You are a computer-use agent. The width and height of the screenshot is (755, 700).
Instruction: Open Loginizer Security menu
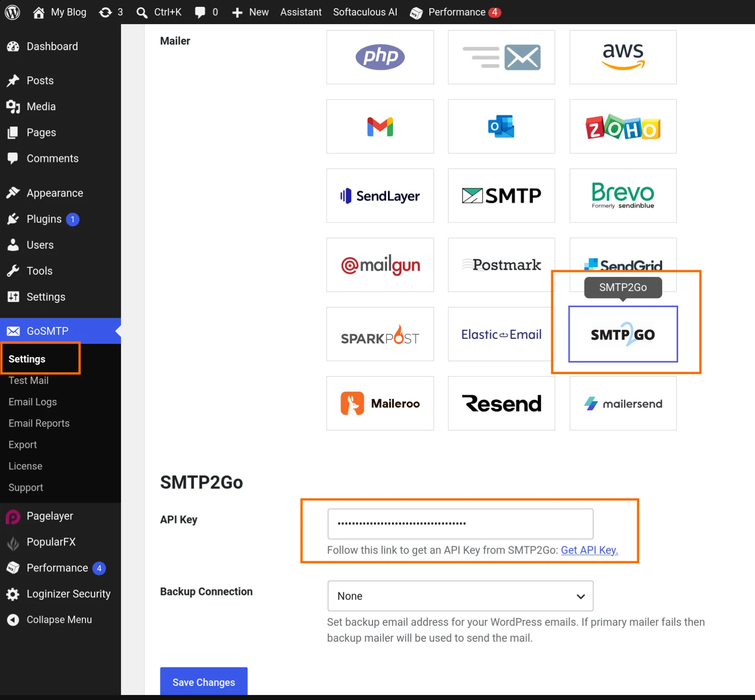tap(60, 594)
